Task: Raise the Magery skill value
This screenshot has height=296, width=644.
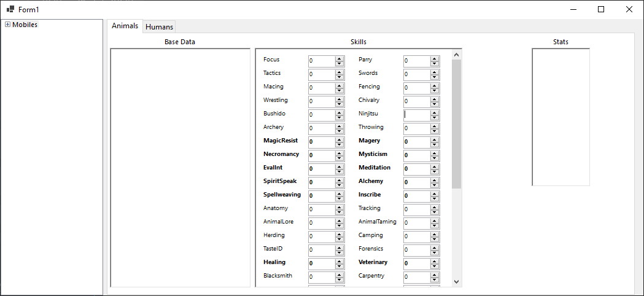Action: click(435, 139)
